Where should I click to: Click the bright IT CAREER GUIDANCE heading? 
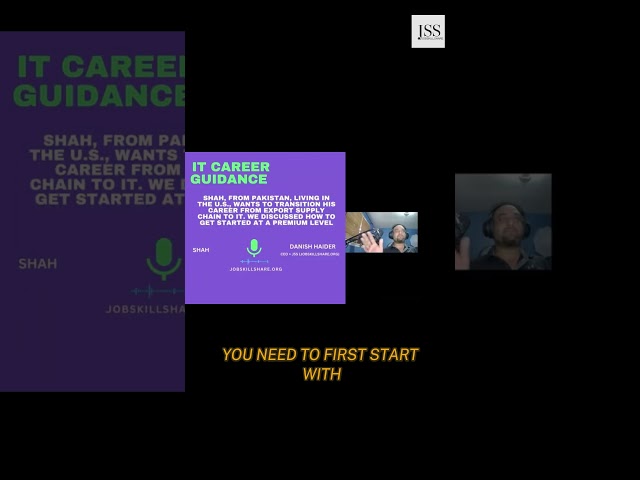[x=230, y=173]
